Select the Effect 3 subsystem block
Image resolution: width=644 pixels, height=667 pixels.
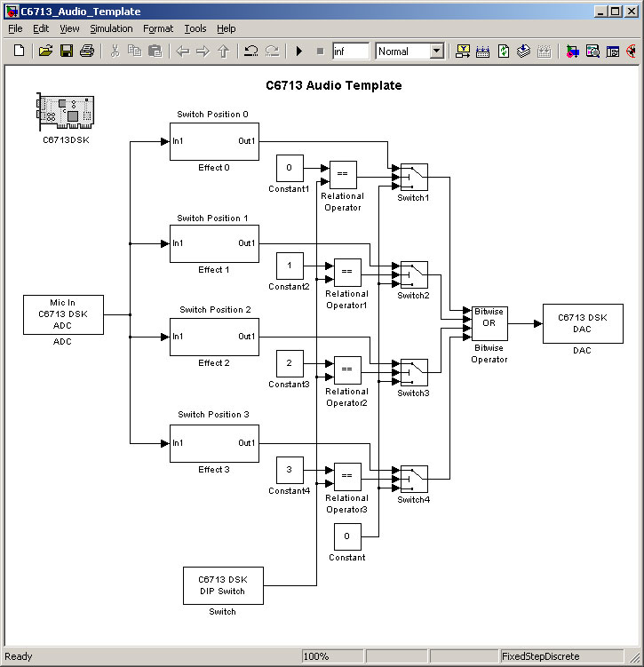[x=214, y=444]
